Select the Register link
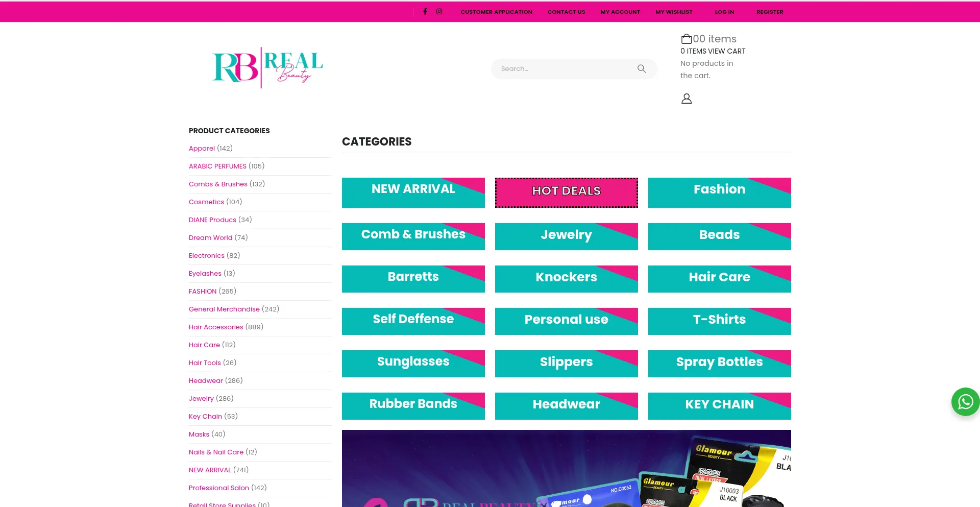Image resolution: width=980 pixels, height=507 pixels. 770,12
